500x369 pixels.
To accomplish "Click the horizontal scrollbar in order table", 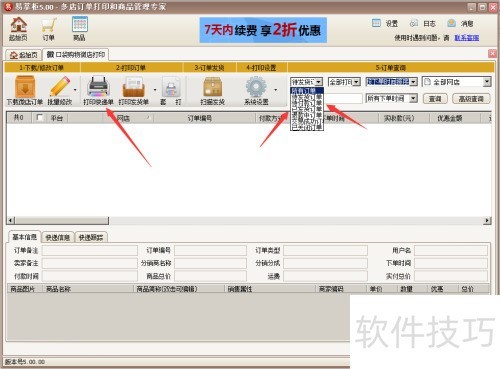I will (x=249, y=220).
